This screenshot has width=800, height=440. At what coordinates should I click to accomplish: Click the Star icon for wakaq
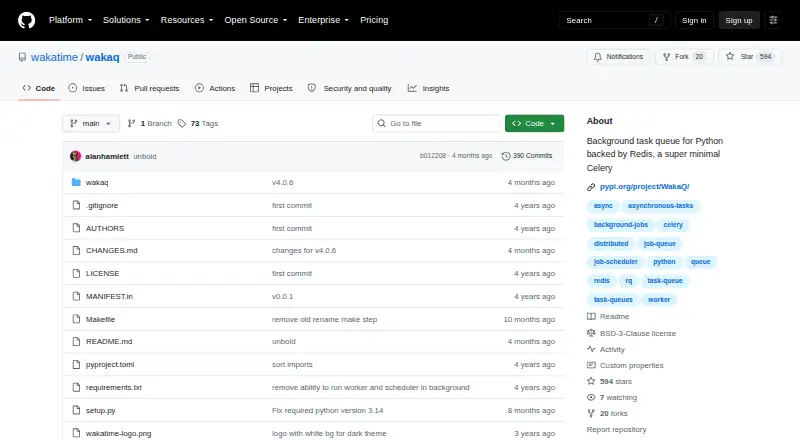tap(730, 56)
